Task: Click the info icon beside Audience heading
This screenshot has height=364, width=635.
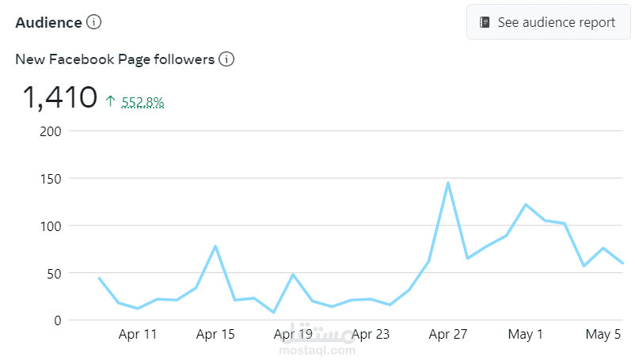Action: pyautogui.click(x=93, y=22)
